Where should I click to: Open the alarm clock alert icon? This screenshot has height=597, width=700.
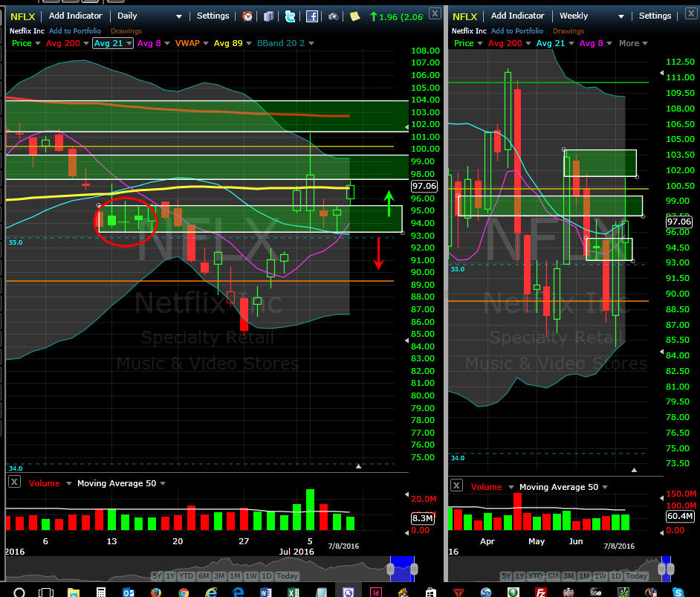pos(247,16)
